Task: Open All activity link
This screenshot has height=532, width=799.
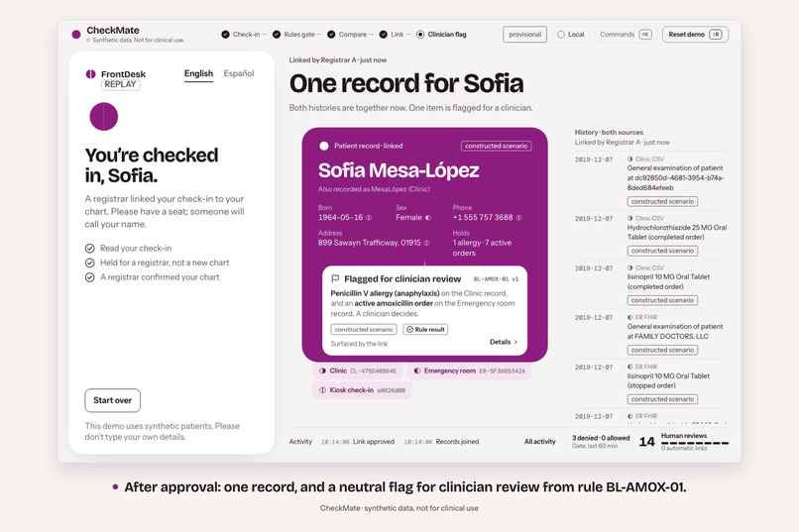Action: coord(540,442)
